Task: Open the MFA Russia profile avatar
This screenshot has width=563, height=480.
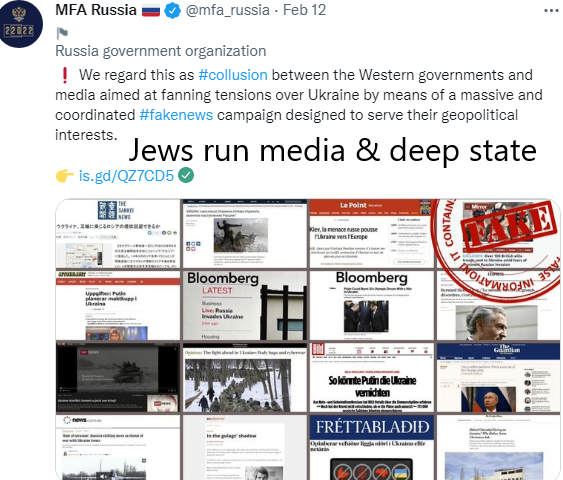Action: (20, 24)
